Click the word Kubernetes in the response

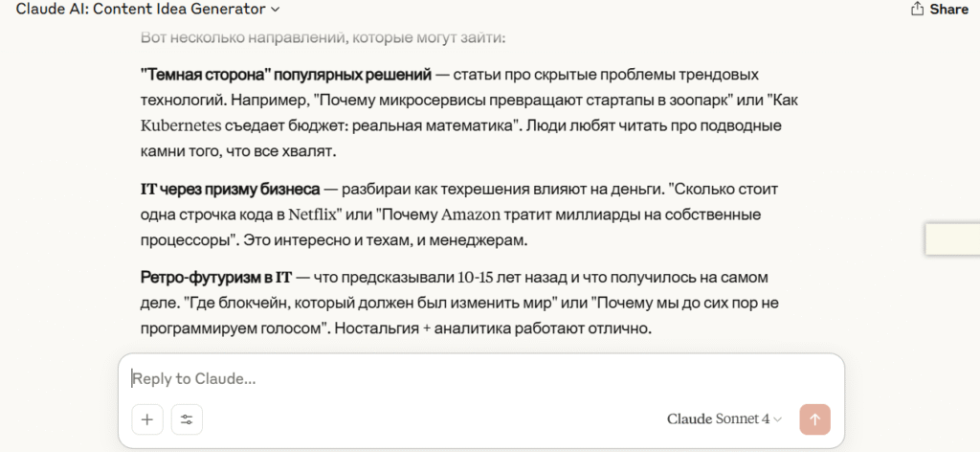click(x=181, y=125)
